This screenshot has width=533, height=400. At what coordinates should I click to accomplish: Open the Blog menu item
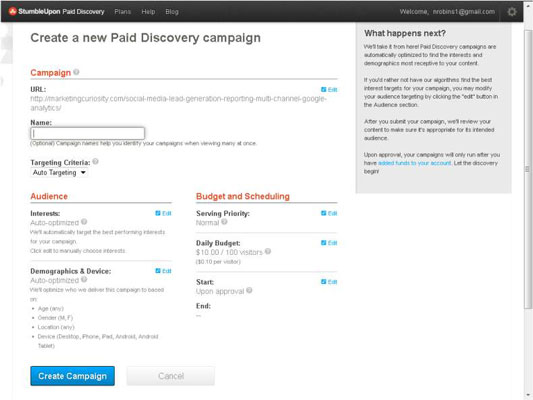click(x=172, y=12)
